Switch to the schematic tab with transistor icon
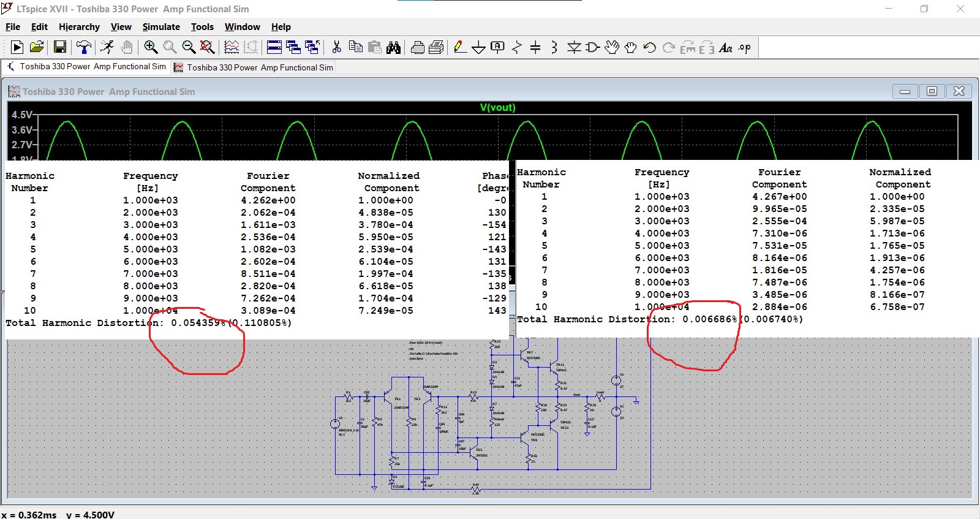 tap(86, 66)
